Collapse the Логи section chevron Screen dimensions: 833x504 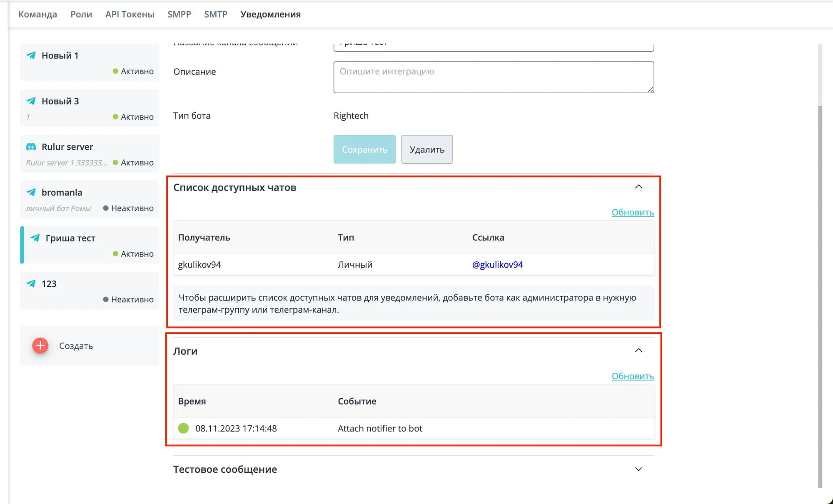click(x=638, y=350)
